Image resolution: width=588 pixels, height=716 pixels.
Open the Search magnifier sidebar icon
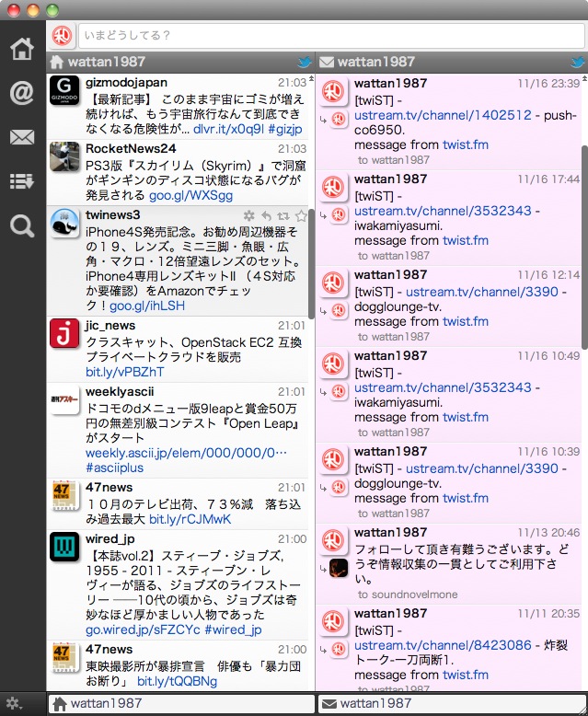[22, 226]
